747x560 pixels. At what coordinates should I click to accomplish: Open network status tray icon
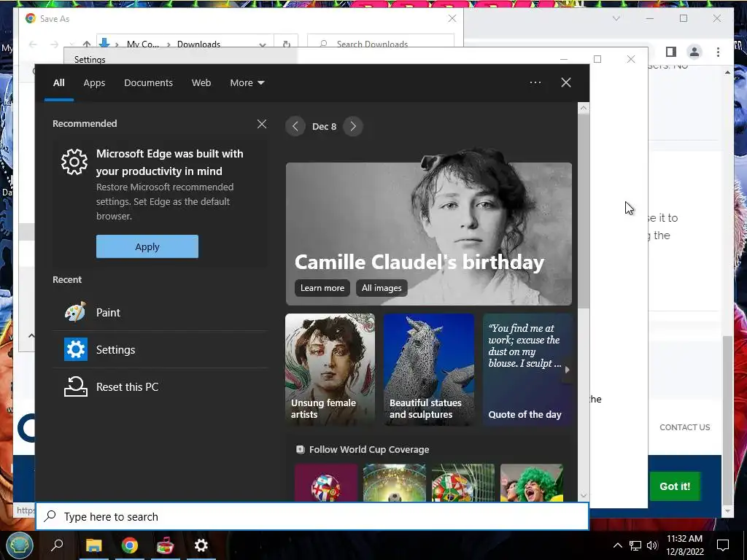coord(635,545)
